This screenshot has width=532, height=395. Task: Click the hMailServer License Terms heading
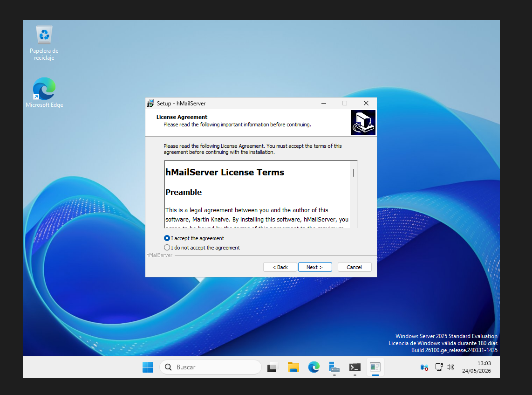[x=225, y=173]
